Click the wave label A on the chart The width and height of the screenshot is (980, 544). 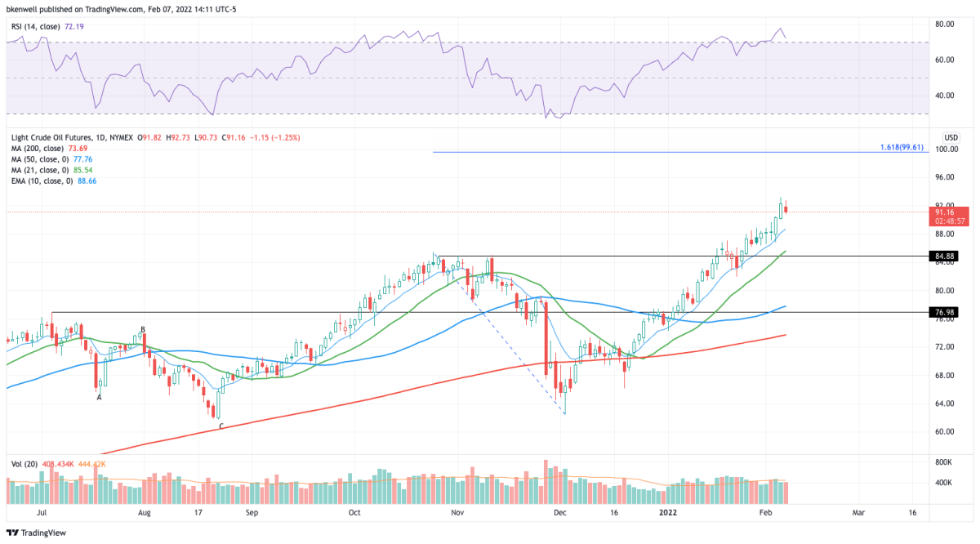[x=100, y=397]
